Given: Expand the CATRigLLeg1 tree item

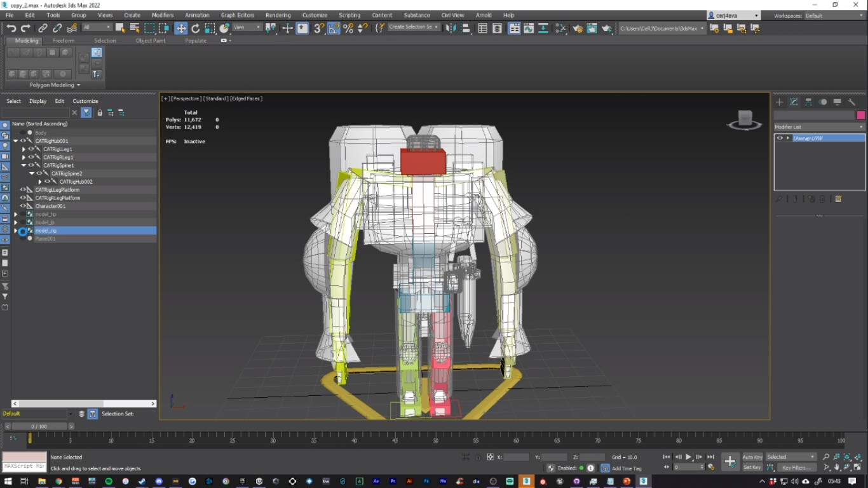Looking at the screenshot, I should [24, 149].
